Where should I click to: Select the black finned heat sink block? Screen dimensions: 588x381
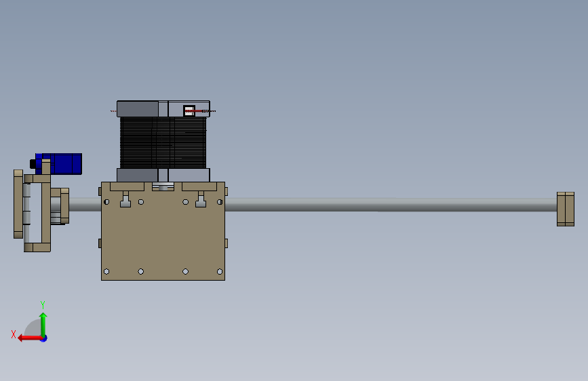coord(163,142)
